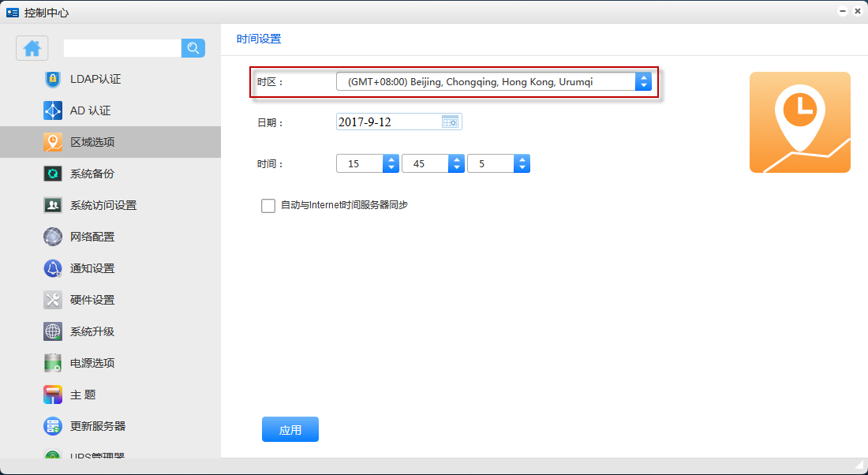
Task: Open AD 认证 sidebar icon
Action: pyautogui.click(x=53, y=110)
